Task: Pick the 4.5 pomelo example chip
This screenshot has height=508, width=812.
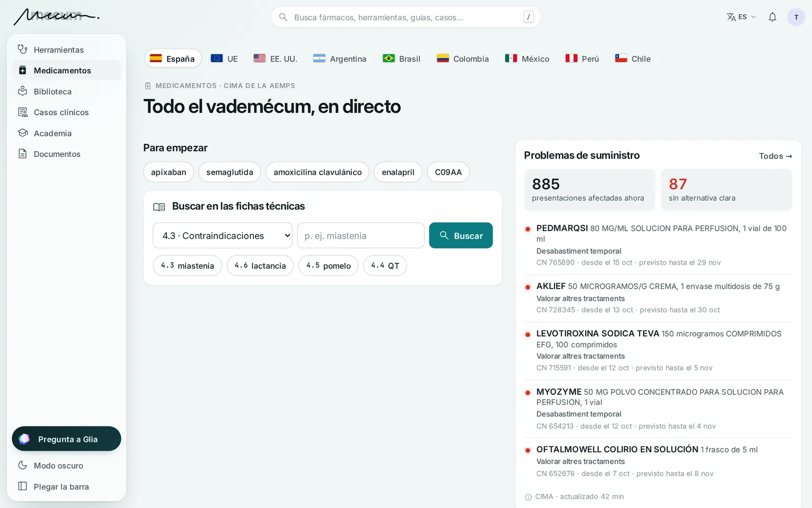Action: tap(328, 266)
